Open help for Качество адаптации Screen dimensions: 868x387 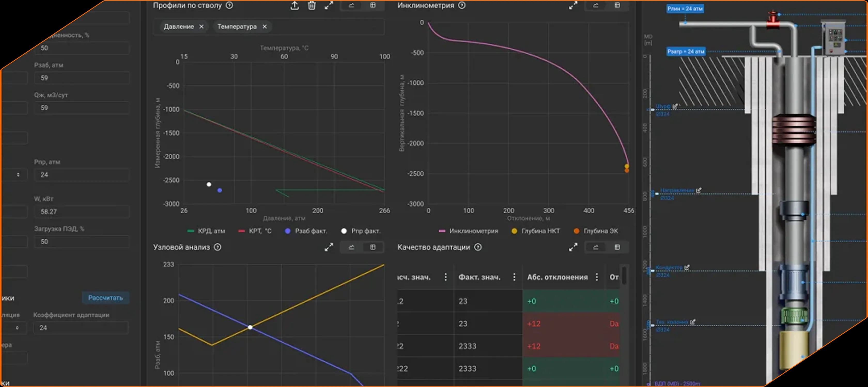click(478, 247)
